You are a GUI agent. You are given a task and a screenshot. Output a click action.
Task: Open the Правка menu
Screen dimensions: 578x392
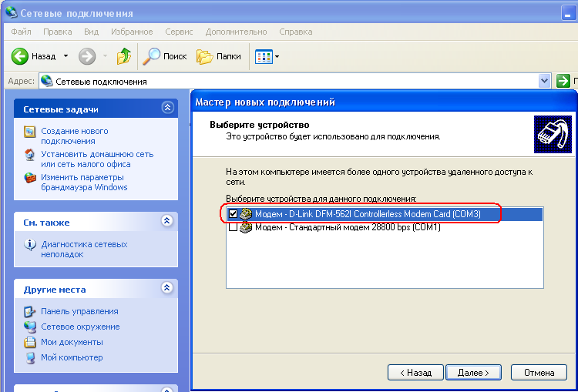pos(58,32)
